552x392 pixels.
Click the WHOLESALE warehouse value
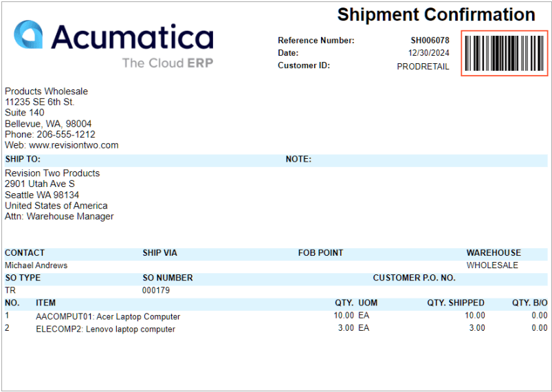[492, 265]
